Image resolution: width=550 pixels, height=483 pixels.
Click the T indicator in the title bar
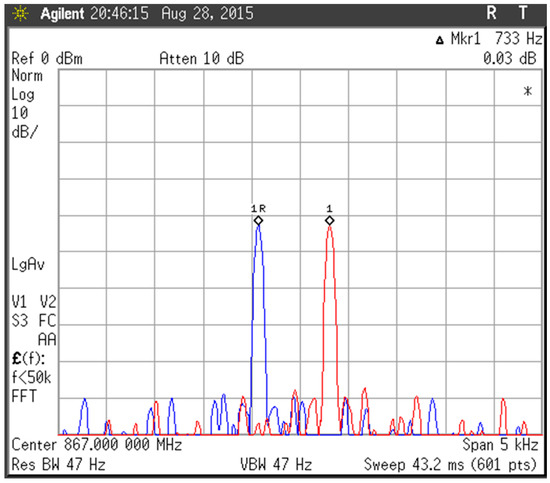coord(523,13)
